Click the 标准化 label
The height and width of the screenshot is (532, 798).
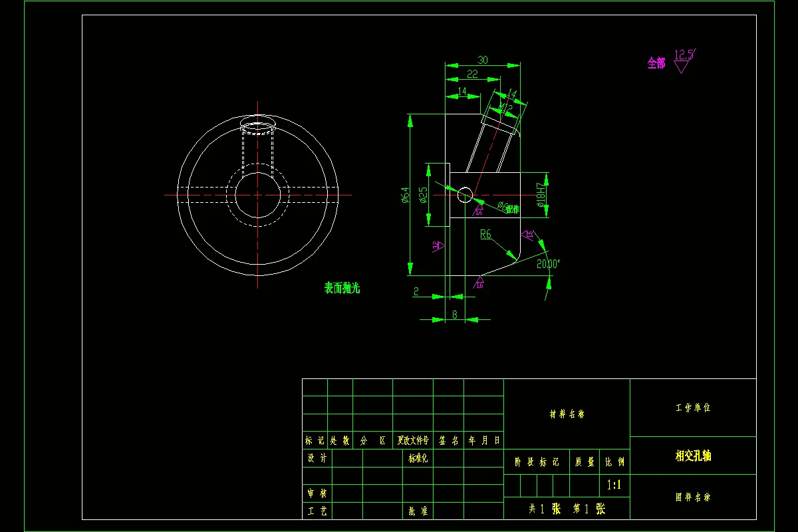coord(418,458)
